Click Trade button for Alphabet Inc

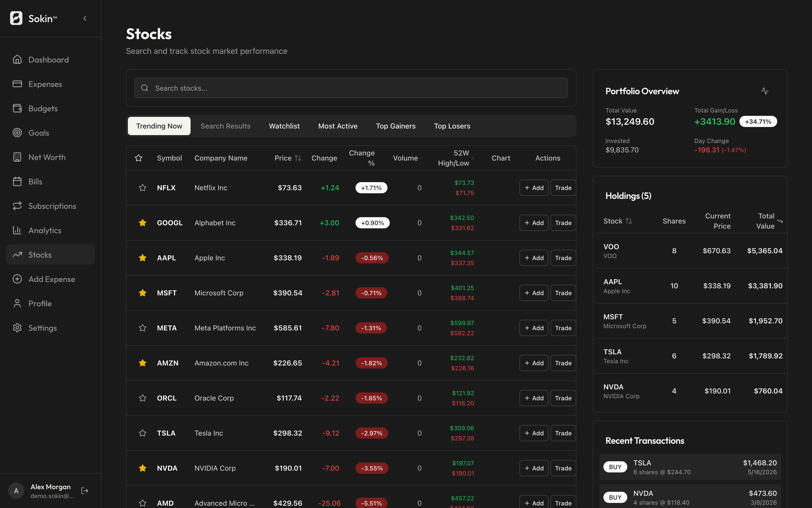tap(563, 223)
